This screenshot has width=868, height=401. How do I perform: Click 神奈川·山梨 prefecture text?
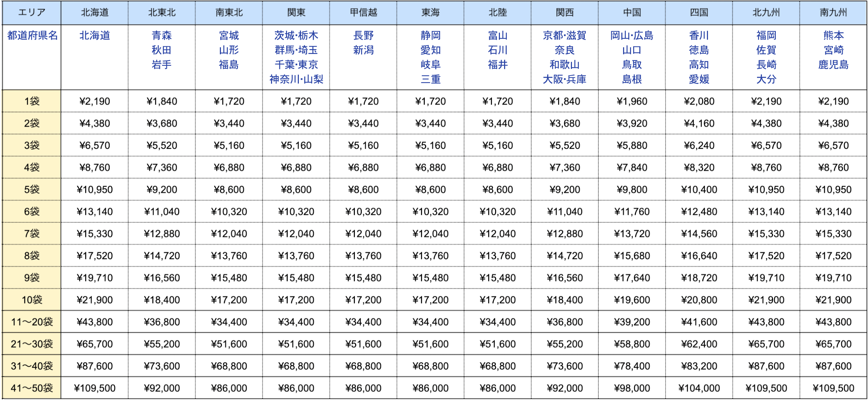click(x=296, y=79)
